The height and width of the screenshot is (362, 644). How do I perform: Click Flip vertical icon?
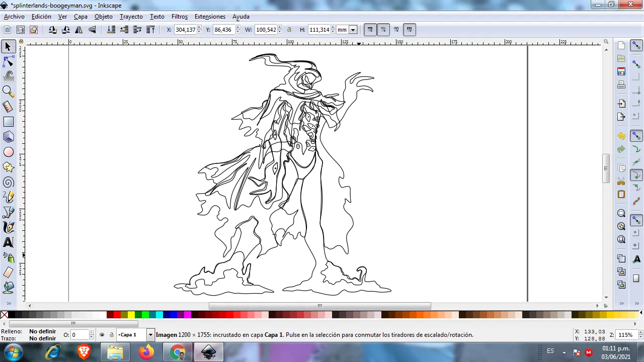(92, 30)
